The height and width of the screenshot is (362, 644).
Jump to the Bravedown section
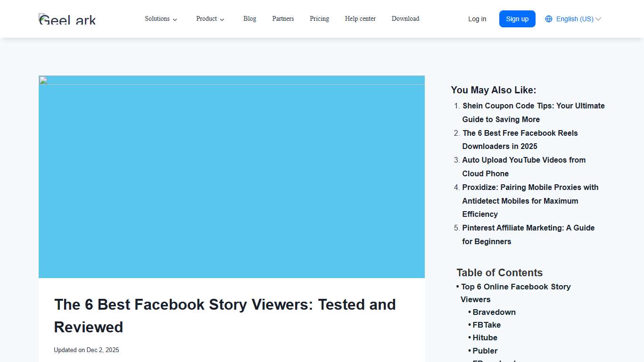[494, 312]
